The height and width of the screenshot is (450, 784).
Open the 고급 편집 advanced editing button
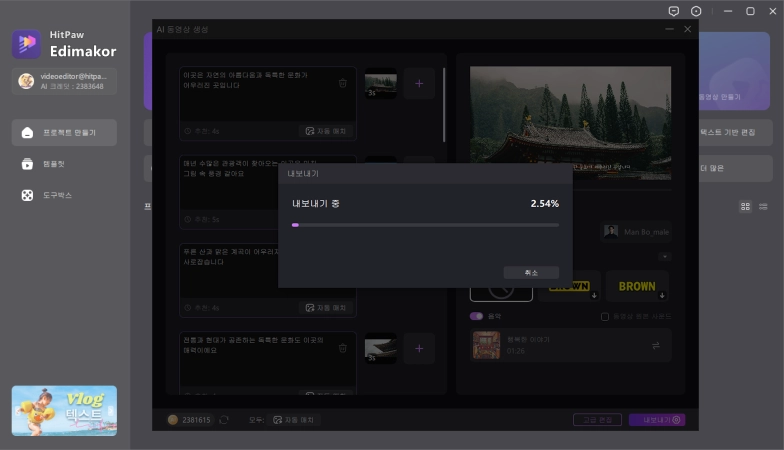597,420
